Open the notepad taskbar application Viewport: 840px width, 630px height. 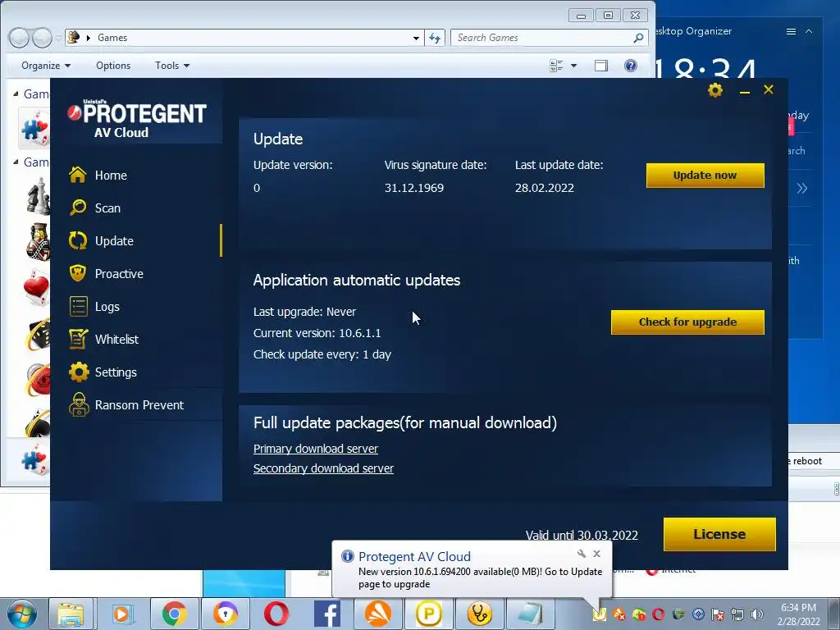click(x=531, y=614)
